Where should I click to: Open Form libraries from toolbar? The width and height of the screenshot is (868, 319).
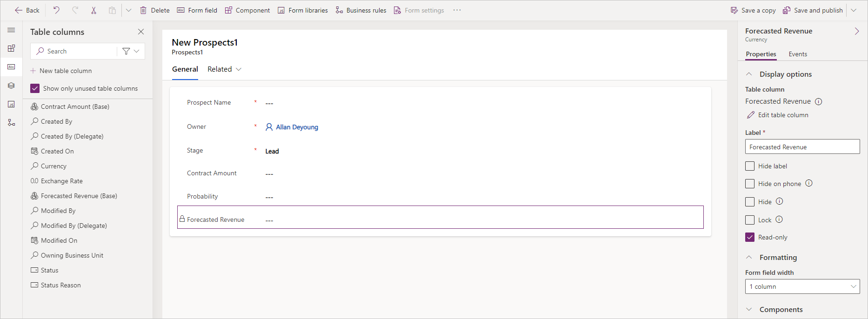[303, 10]
